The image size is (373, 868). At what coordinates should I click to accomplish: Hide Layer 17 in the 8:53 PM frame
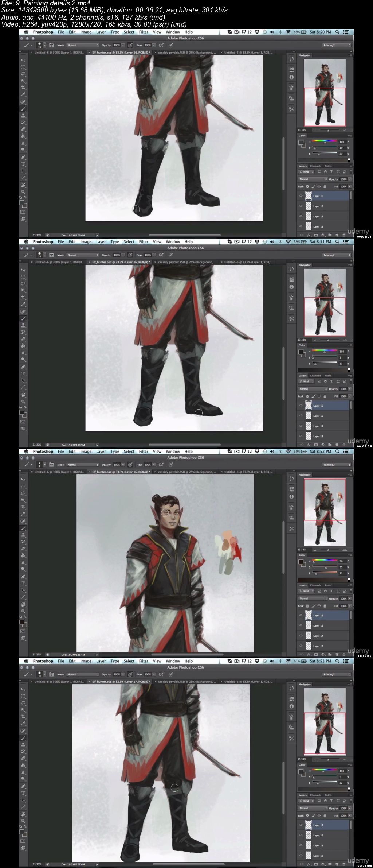[301, 825]
